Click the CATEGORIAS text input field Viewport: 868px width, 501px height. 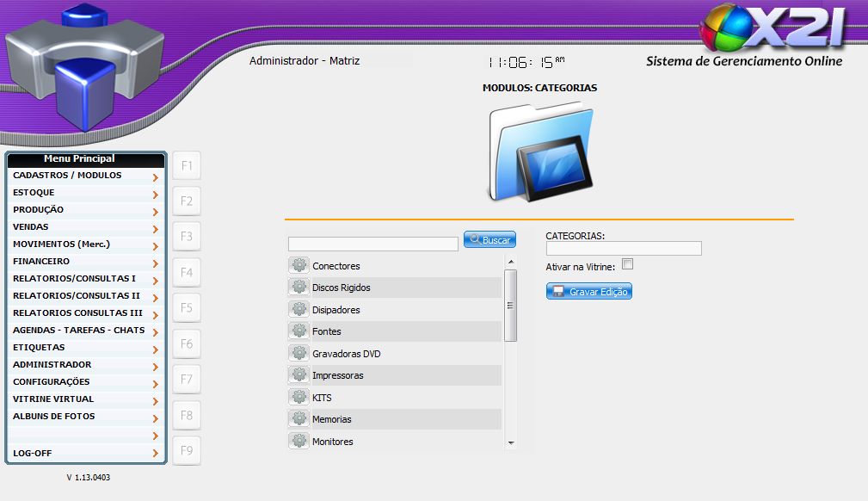click(x=624, y=249)
